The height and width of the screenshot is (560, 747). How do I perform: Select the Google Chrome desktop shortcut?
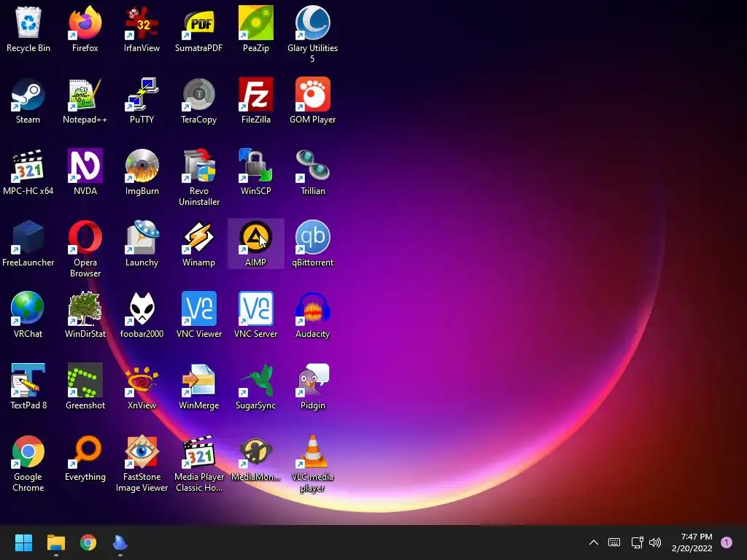coord(28,451)
